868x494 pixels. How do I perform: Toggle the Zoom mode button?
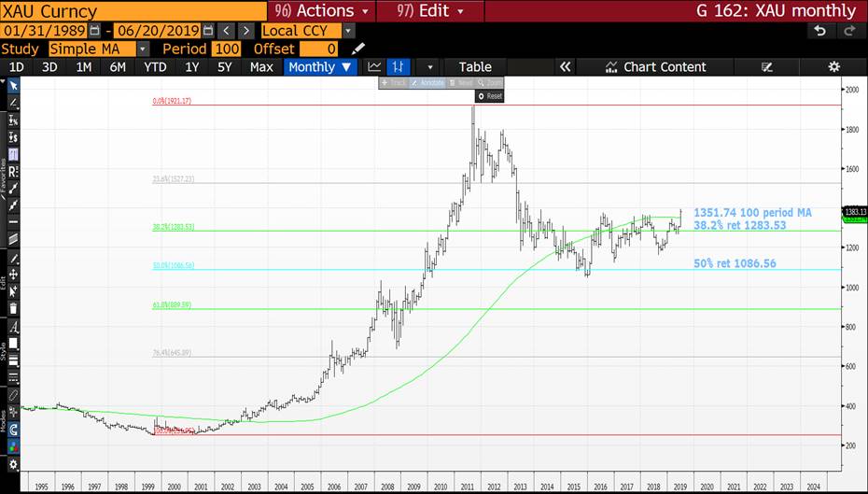coord(489,82)
